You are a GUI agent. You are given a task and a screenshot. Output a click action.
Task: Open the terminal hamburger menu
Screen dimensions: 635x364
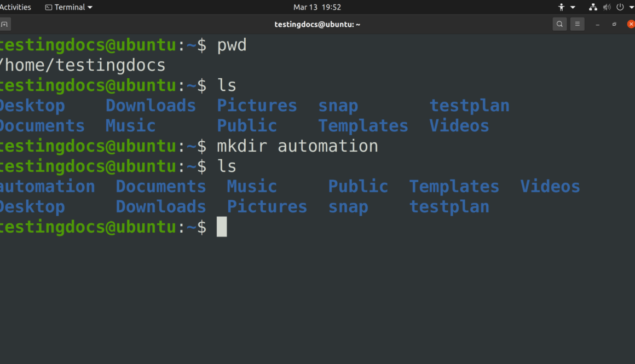[x=577, y=24]
